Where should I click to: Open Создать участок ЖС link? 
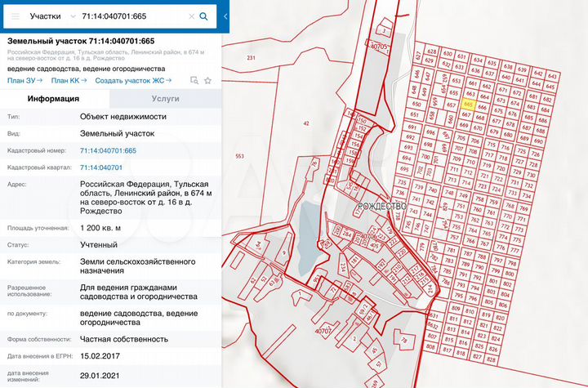click(x=133, y=81)
